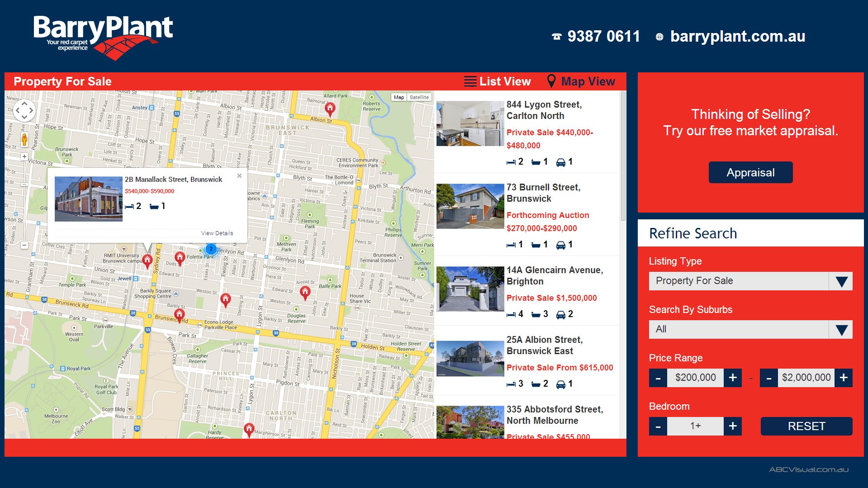Image resolution: width=868 pixels, height=488 pixels.
Task: Select 335 Abbotsford Street, North Melbourne title
Action: pos(555,415)
